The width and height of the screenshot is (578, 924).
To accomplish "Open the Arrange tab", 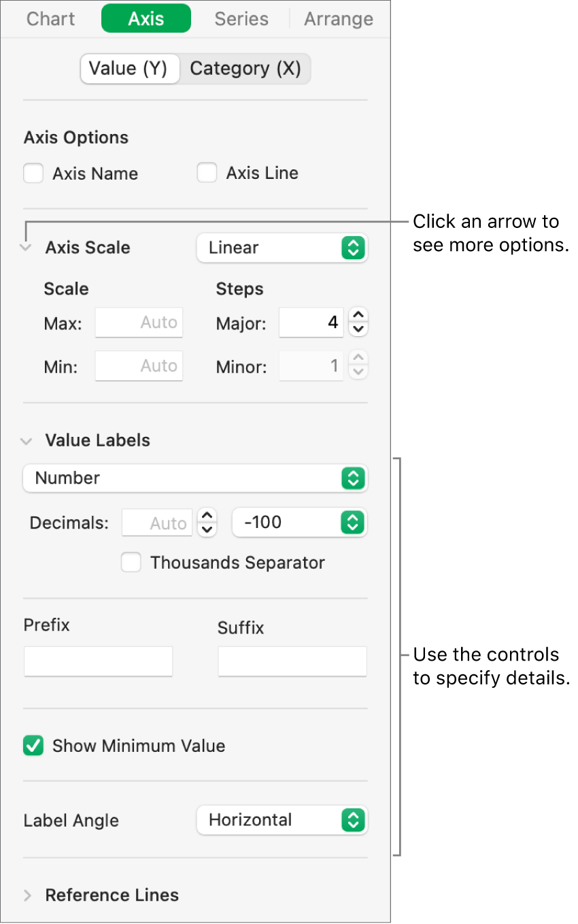I will 338,19.
